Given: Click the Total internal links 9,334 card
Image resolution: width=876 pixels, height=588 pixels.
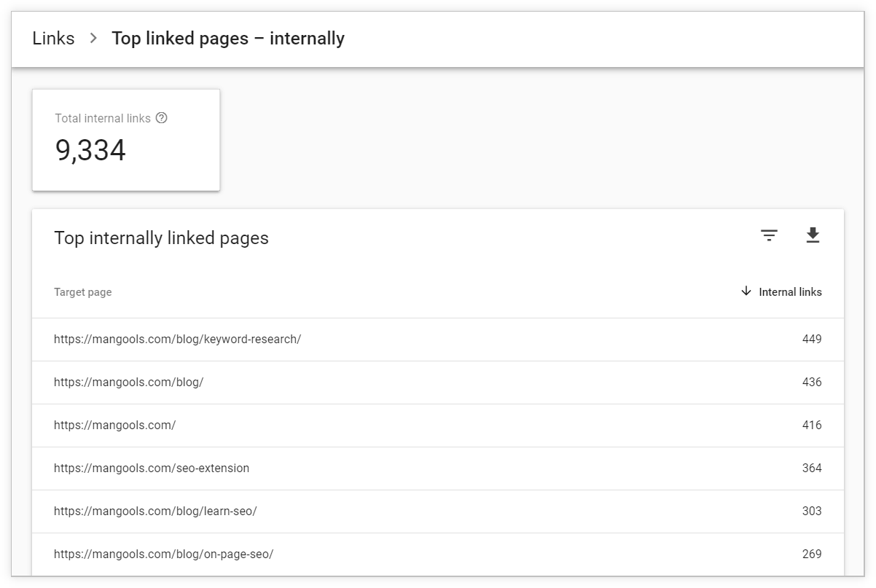Looking at the screenshot, I should 126,140.
